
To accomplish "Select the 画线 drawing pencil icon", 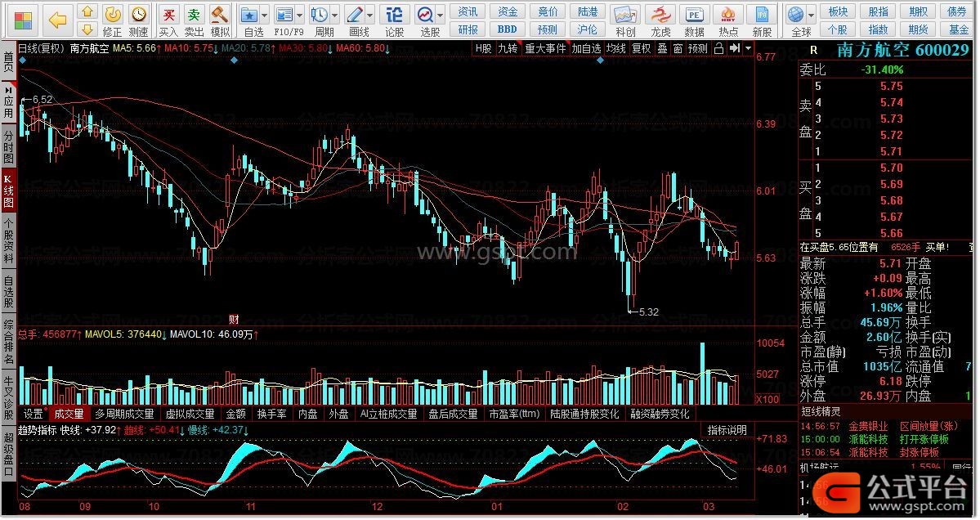I will click(355, 15).
